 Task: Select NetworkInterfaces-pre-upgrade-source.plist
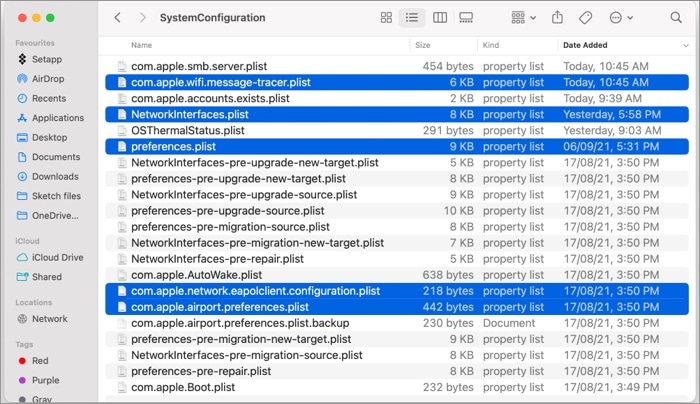tap(397, 195)
